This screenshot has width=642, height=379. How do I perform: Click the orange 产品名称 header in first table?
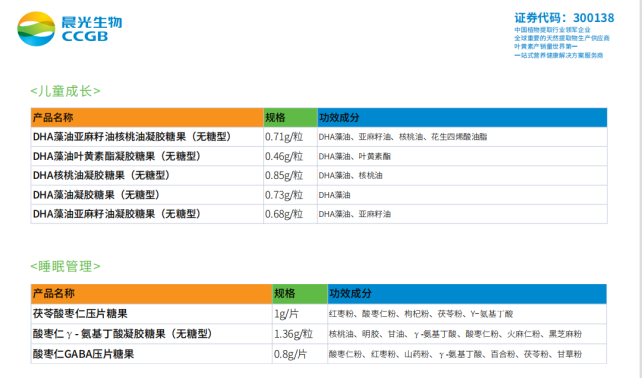(x=147, y=118)
